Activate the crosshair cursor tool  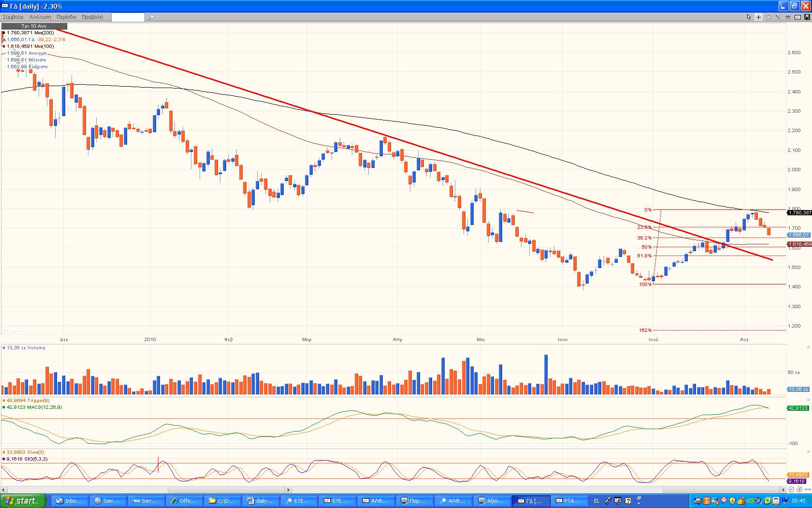point(758,17)
